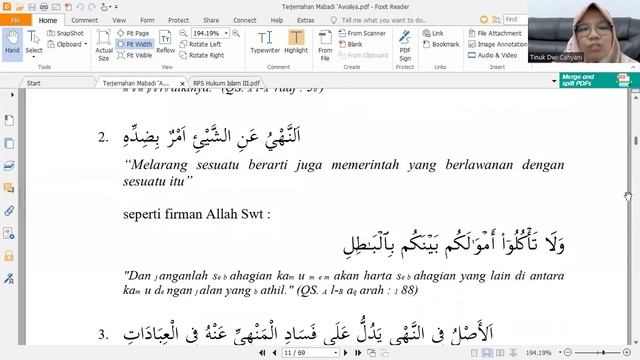Open the page number 11 / 69 dropdown
The image size is (640, 360).
pos(336,353)
